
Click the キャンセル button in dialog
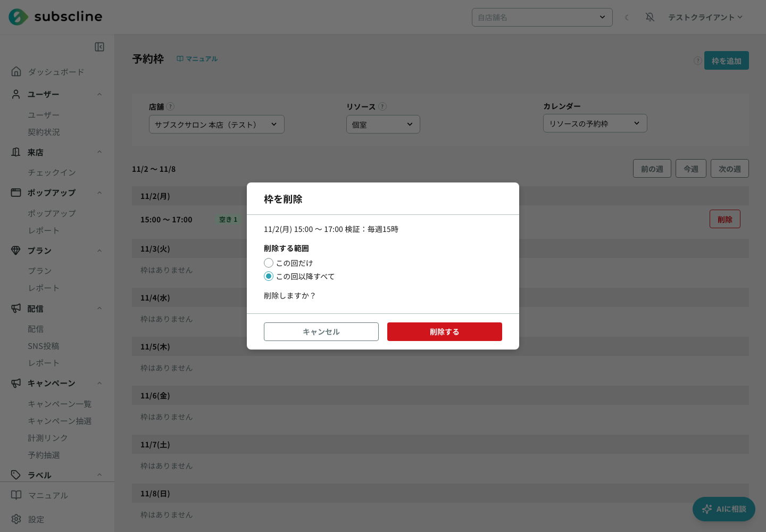tap(321, 331)
